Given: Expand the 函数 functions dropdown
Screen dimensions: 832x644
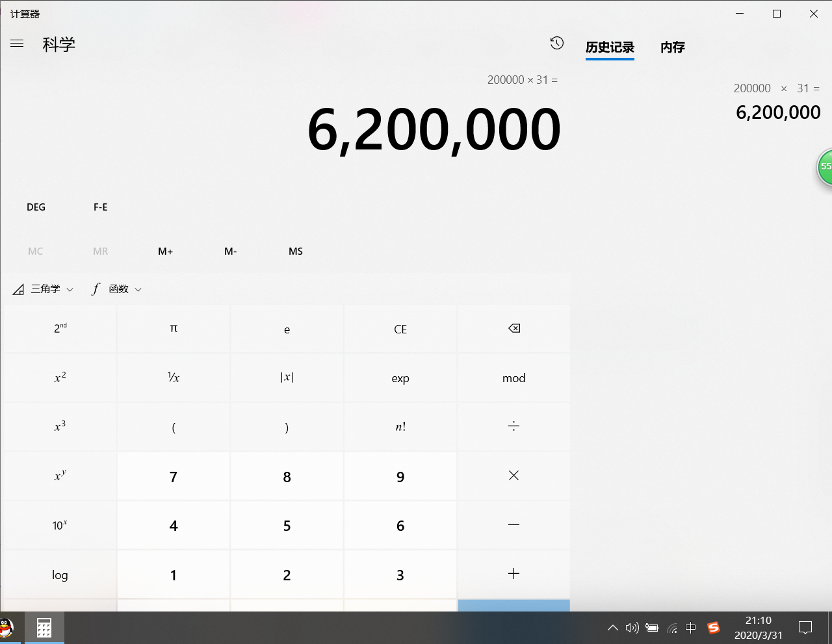Looking at the screenshot, I should (117, 289).
